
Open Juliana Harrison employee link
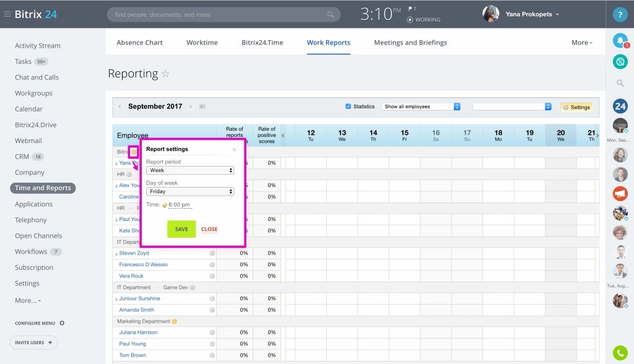tap(138, 332)
